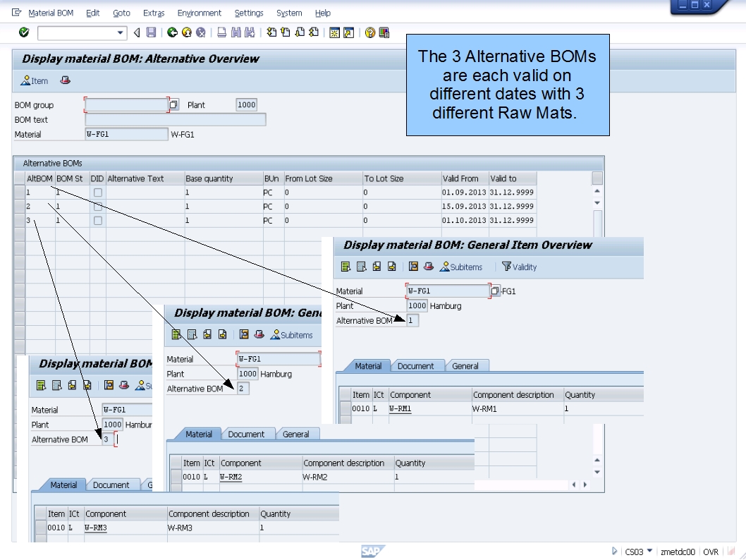Click the search help icon beside BOM group field
The width and height of the screenshot is (746, 560).
pyautogui.click(x=174, y=104)
